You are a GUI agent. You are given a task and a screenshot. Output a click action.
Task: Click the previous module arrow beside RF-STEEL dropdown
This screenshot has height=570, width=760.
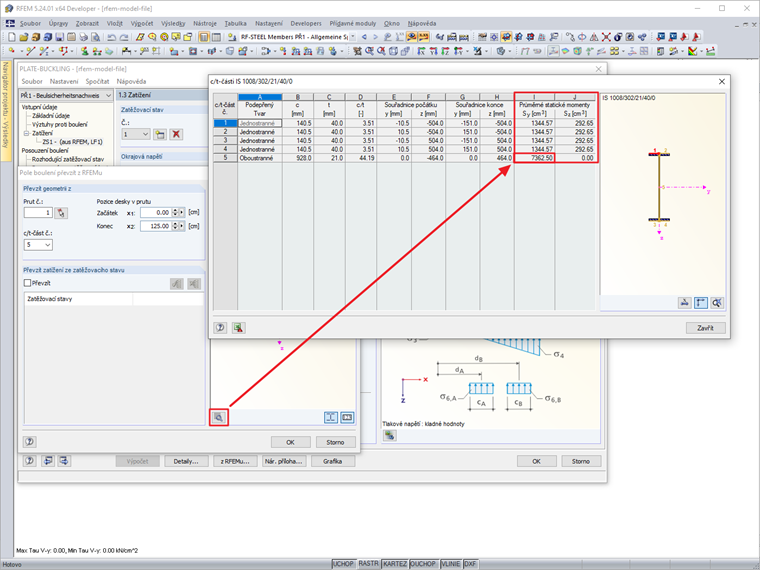coord(364,37)
